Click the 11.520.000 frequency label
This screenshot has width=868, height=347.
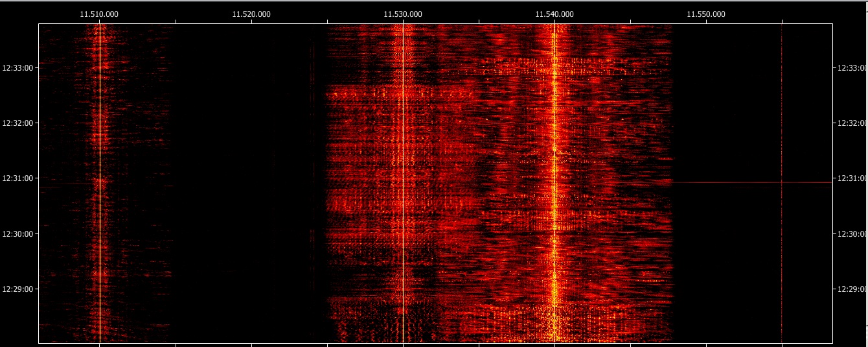pos(251,13)
